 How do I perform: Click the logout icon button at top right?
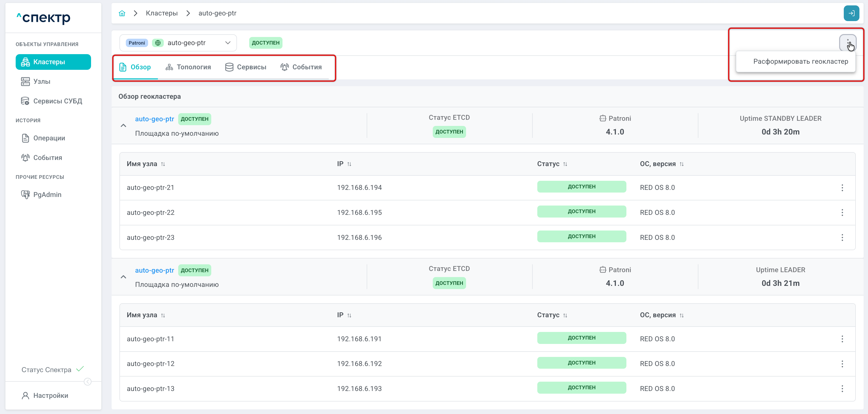point(851,13)
